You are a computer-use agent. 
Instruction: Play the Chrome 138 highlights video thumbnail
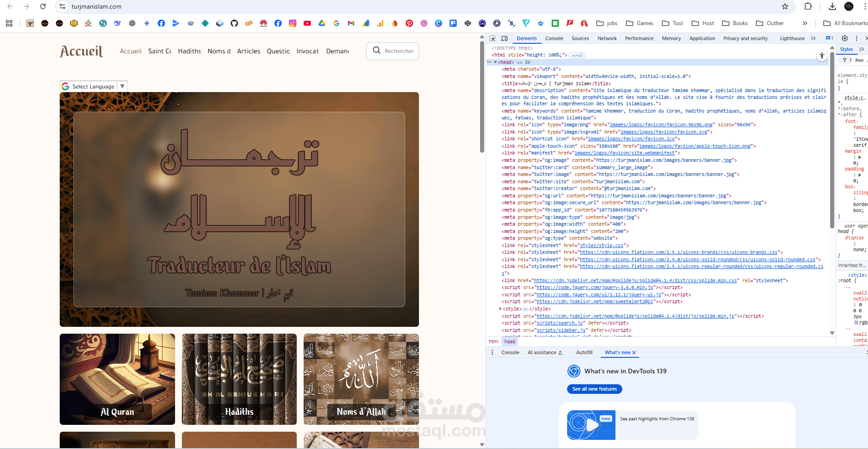(x=591, y=425)
